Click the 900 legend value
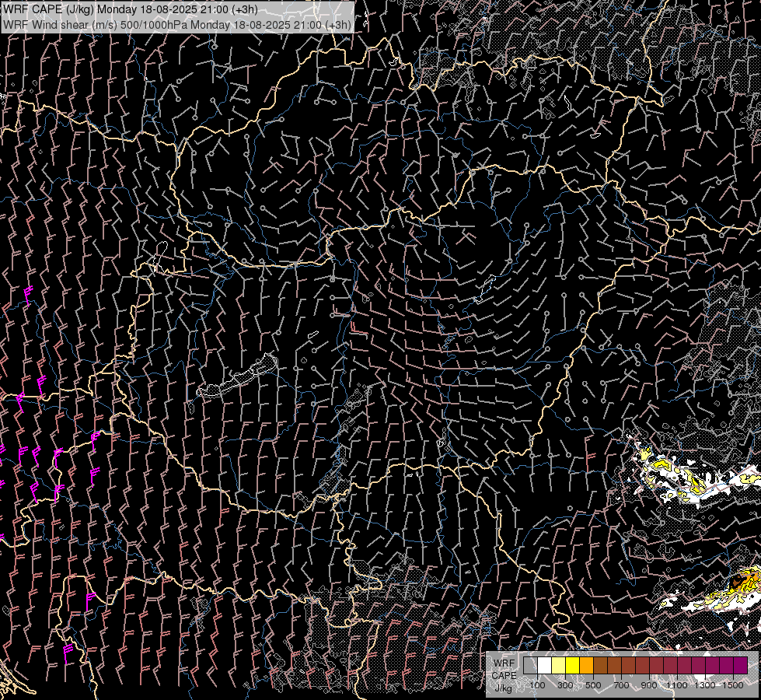Viewport: 761px width, 700px height. pos(649,685)
